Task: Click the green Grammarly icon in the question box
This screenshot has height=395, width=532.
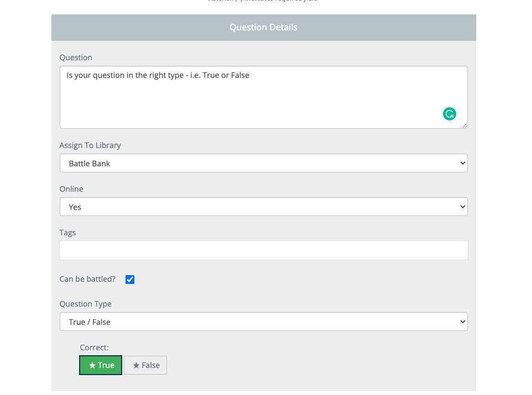Action: tap(450, 114)
